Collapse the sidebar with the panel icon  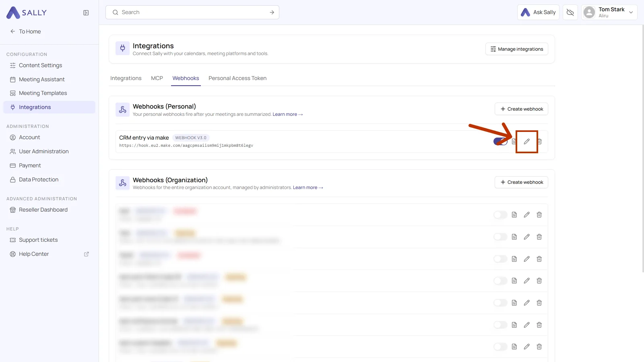[86, 13]
